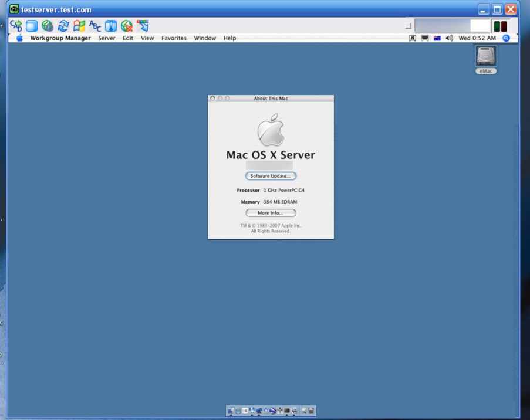Open the Edit menu
The image size is (530, 420).
tap(128, 38)
